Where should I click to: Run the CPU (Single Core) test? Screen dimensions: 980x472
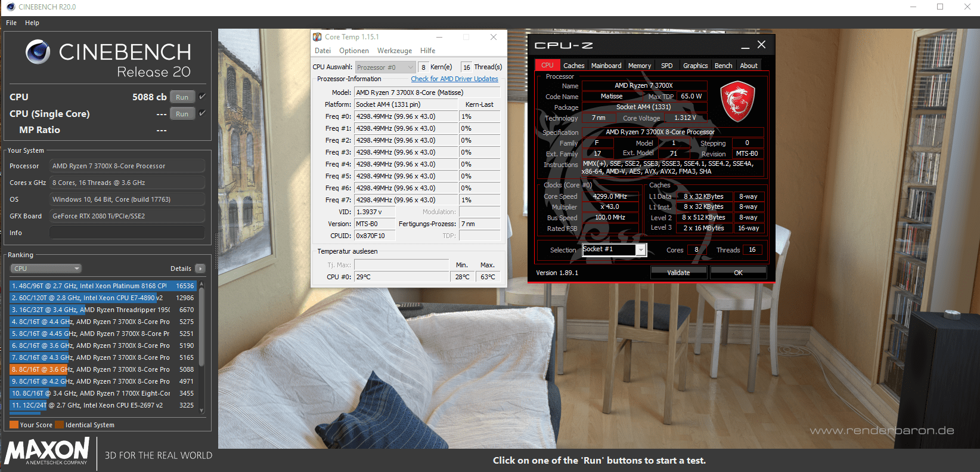pyautogui.click(x=182, y=114)
